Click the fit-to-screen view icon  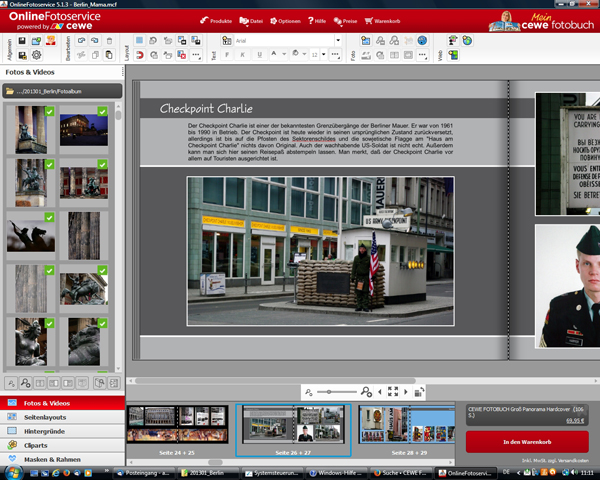[x=393, y=392]
